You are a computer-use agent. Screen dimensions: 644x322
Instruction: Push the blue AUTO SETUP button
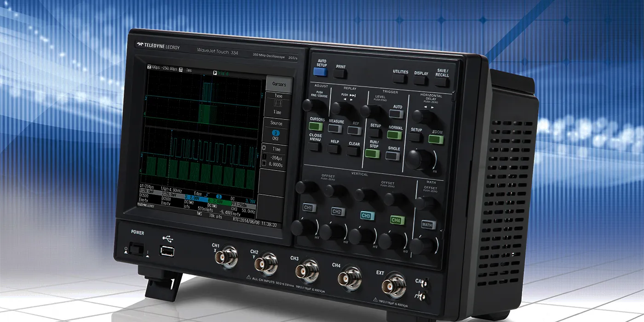pyautogui.click(x=321, y=72)
